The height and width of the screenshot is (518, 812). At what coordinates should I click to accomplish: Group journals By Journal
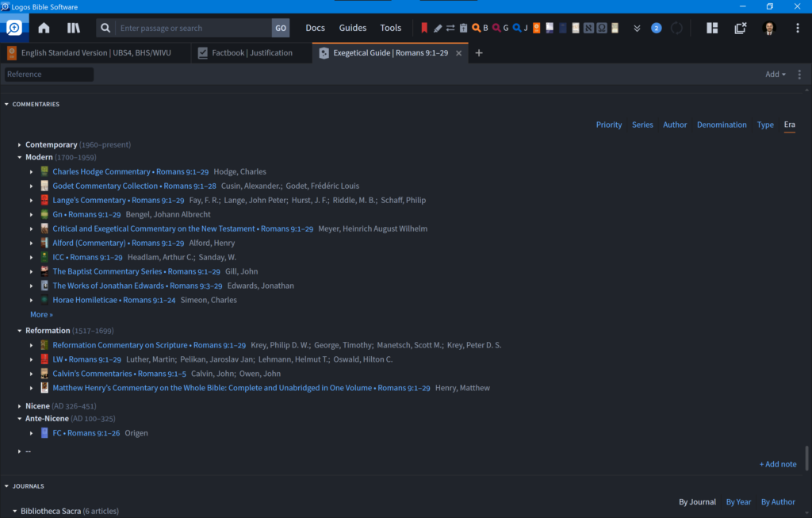coord(697,502)
